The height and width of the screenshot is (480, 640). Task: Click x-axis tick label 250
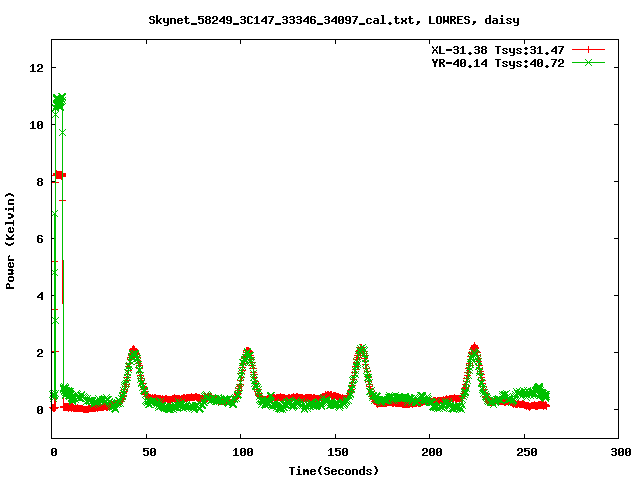pos(527,452)
